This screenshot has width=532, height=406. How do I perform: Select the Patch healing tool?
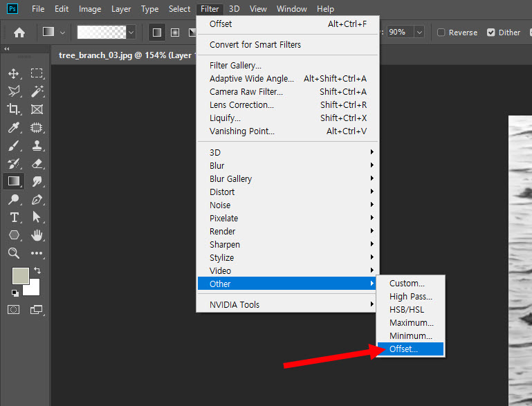(x=37, y=127)
